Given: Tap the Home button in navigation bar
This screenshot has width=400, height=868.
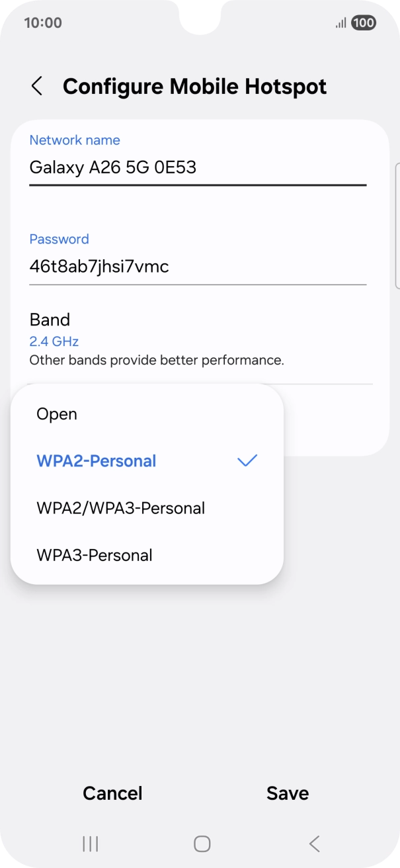Looking at the screenshot, I should pos(200,844).
